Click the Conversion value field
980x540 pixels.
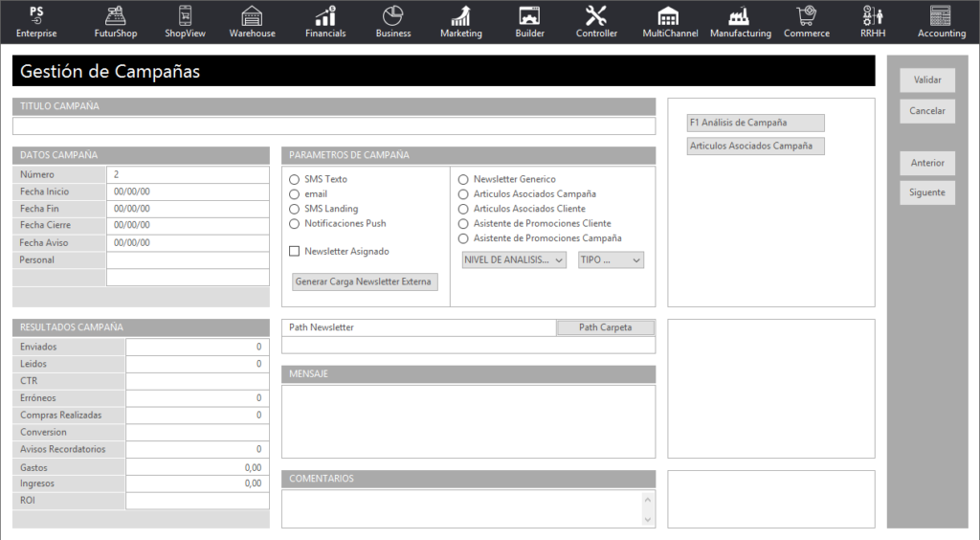pos(197,433)
